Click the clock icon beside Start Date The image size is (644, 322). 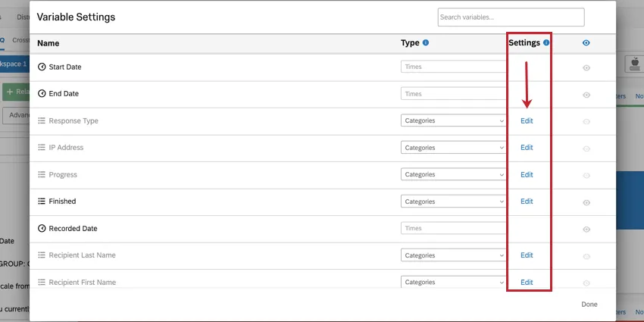[x=42, y=67]
